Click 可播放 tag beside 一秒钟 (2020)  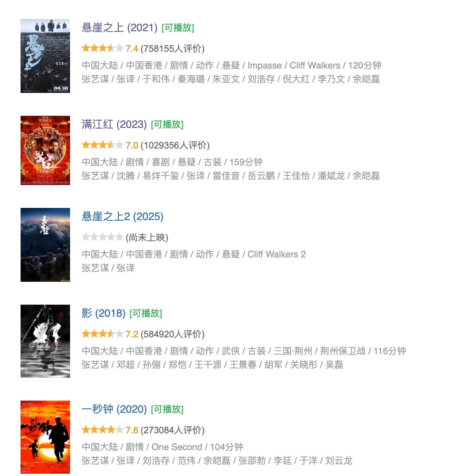tap(167, 409)
